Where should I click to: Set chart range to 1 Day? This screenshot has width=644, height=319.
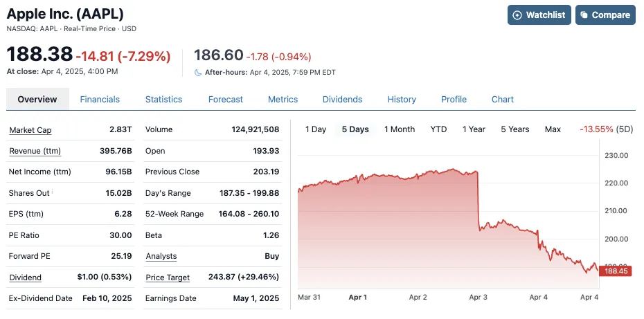click(x=316, y=129)
